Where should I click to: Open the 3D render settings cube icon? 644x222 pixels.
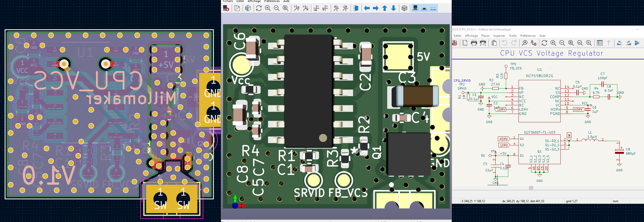pyautogui.click(x=248, y=8)
